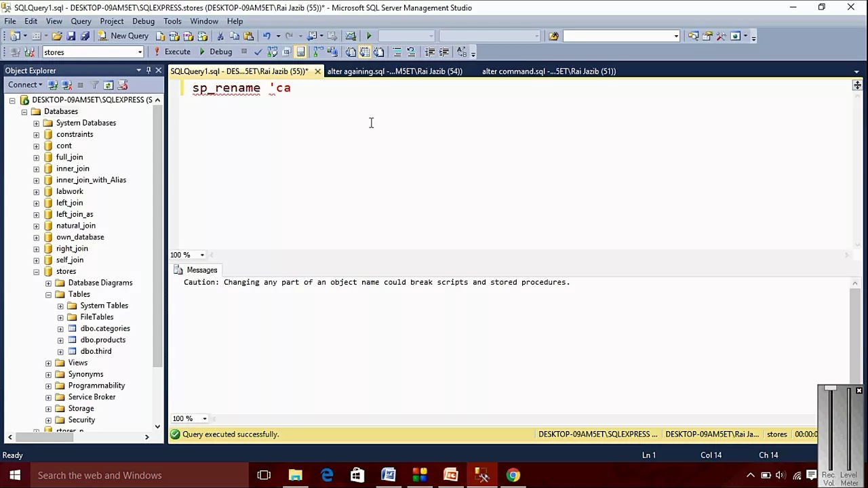Execute the current query

pyautogui.click(x=172, y=52)
